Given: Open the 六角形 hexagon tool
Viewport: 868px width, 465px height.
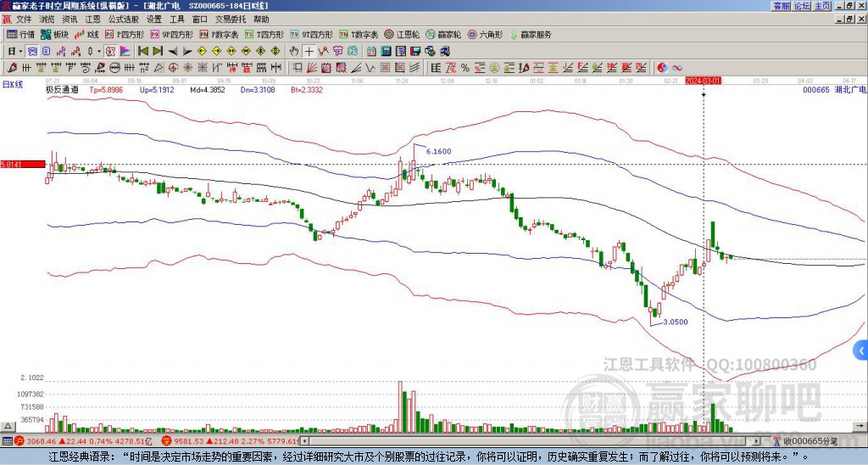Looking at the screenshot, I should tap(486, 34).
